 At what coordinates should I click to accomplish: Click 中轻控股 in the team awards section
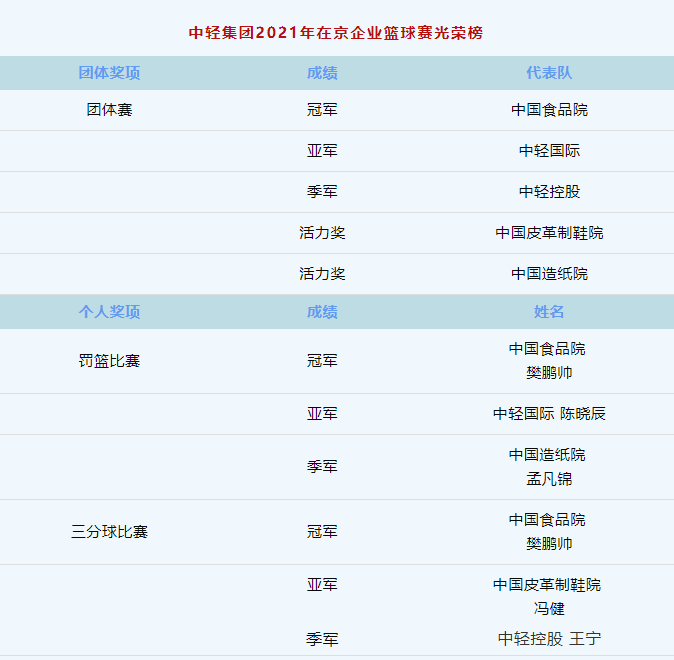[x=549, y=191]
